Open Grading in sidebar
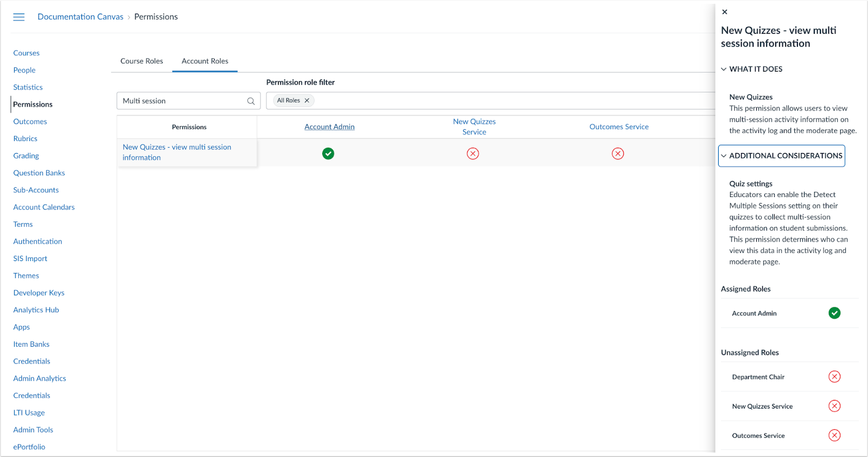868x457 pixels. (x=26, y=156)
